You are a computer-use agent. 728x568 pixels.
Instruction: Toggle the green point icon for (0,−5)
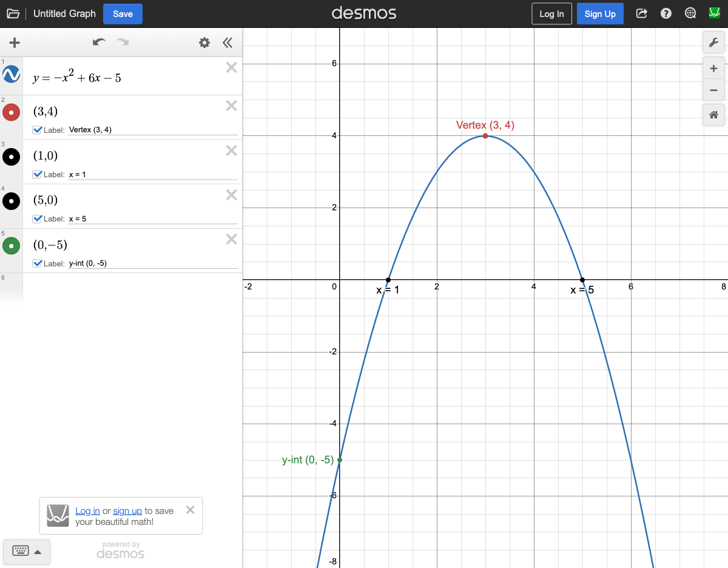(12, 246)
